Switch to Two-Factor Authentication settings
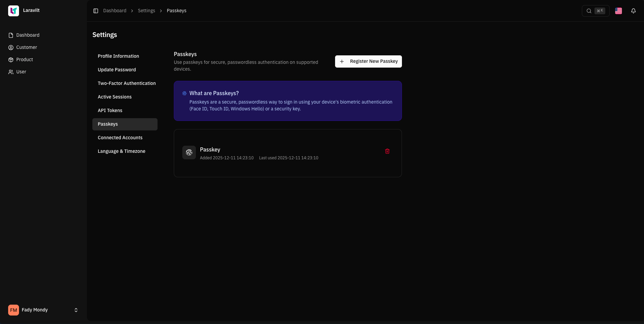 127,84
